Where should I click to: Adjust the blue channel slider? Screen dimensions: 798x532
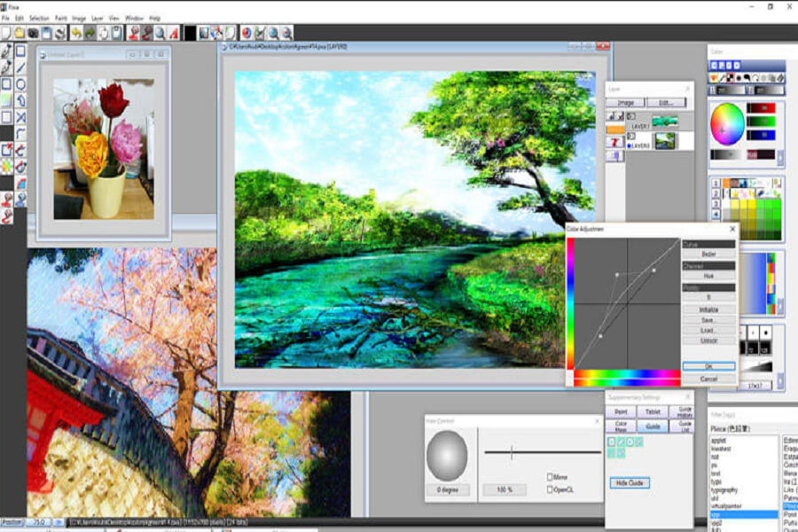click(x=761, y=135)
